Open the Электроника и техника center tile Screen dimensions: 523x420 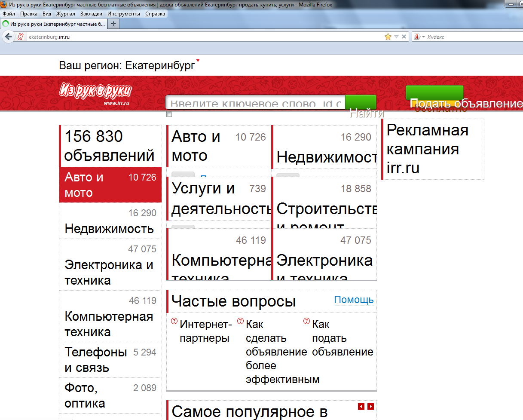pyautogui.click(x=324, y=254)
